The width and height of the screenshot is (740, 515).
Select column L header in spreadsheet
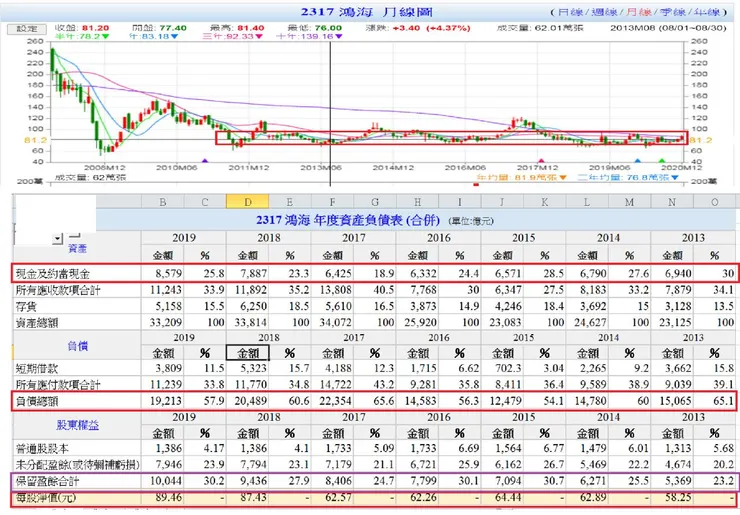587,202
